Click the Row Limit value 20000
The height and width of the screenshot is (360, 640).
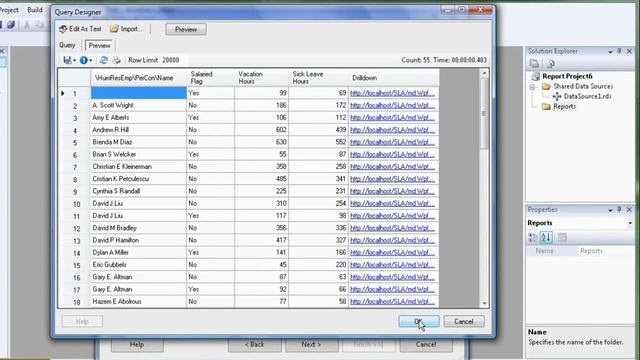click(x=171, y=60)
